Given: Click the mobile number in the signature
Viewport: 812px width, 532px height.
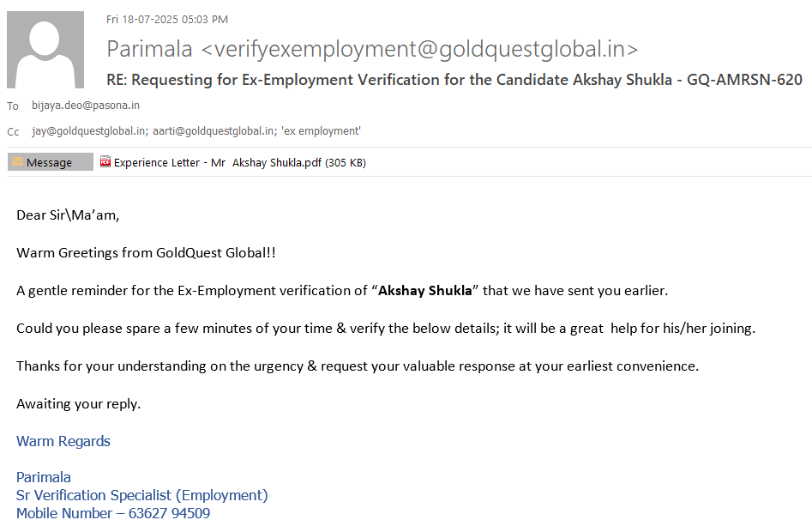Looking at the screenshot, I should [169, 513].
